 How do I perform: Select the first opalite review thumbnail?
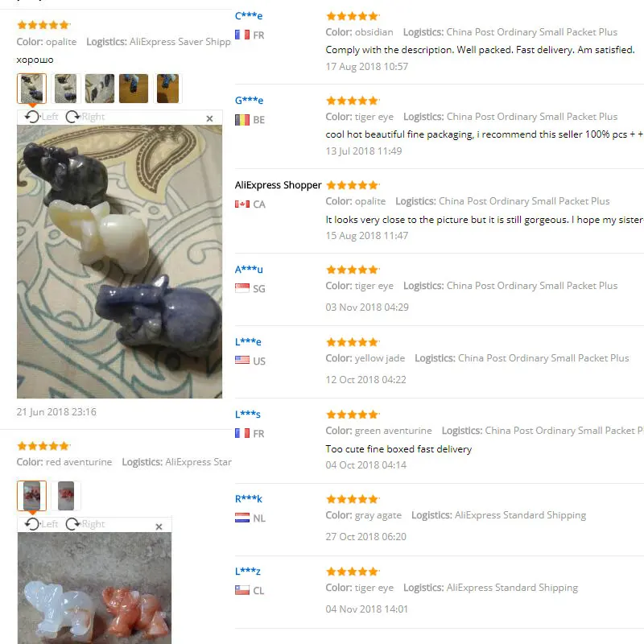point(31,89)
